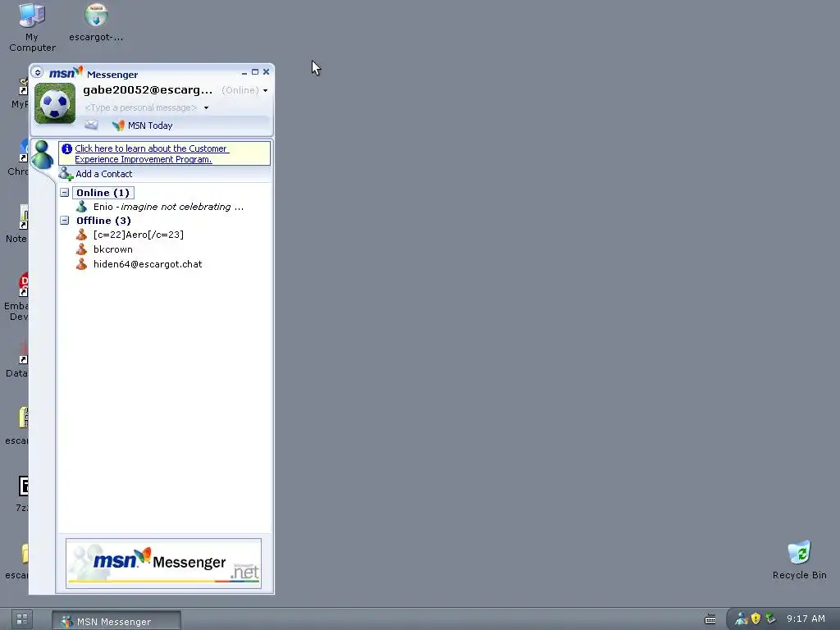Image resolution: width=840 pixels, height=630 pixels.
Task: Open MSN Today
Action: click(x=150, y=126)
